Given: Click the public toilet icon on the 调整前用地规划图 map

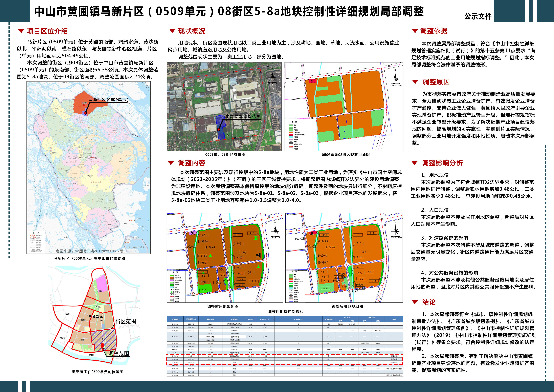Looking at the screenshot, I should [258, 255].
